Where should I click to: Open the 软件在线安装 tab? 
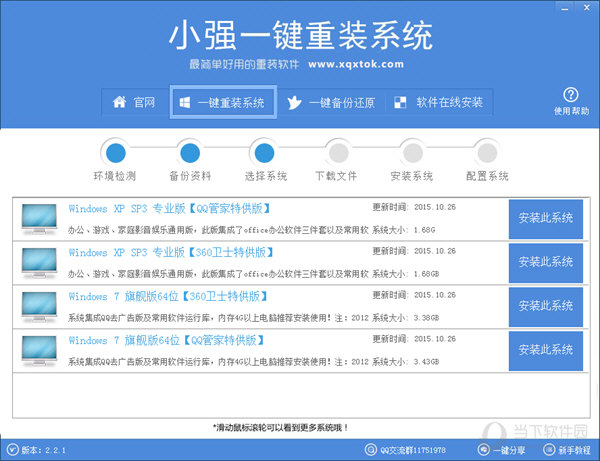[439, 102]
